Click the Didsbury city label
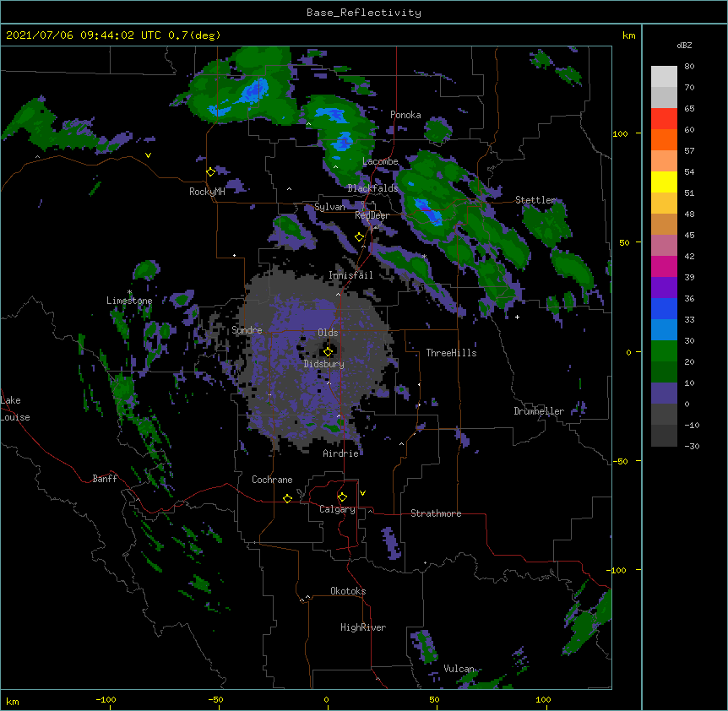Viewport: 728px width, 711px height. pyautogui.click(x=324, y=364)
